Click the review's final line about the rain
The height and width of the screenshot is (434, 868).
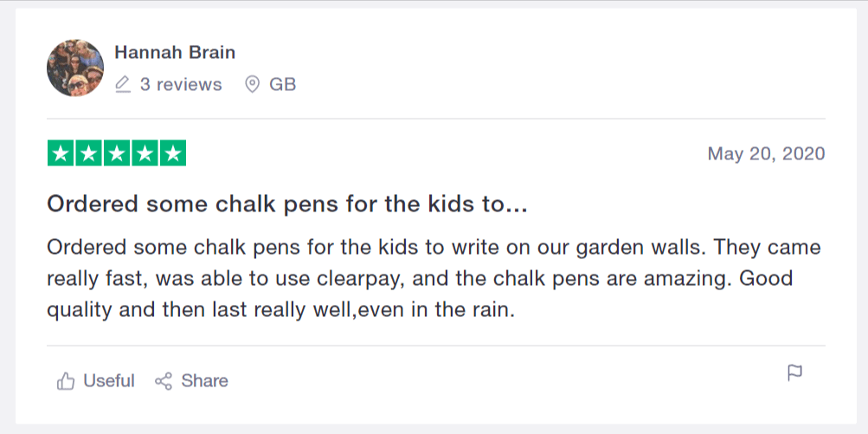click(x=280, y=310)
